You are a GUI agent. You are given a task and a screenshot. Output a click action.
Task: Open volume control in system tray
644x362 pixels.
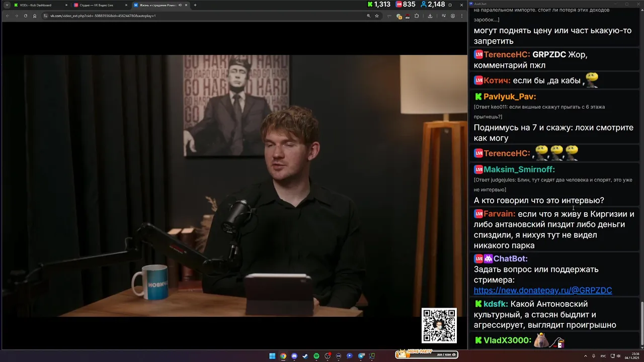pos(618,356)
